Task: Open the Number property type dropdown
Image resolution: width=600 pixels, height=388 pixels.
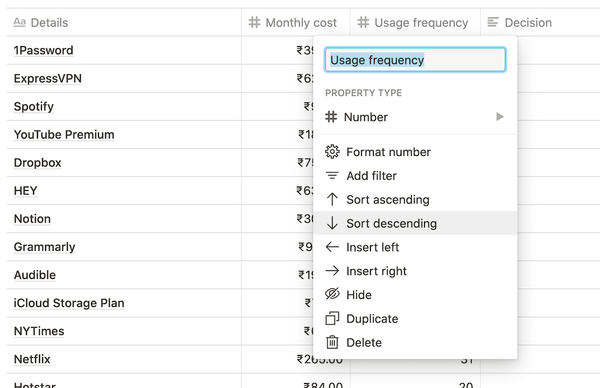Action: [415, 117]
